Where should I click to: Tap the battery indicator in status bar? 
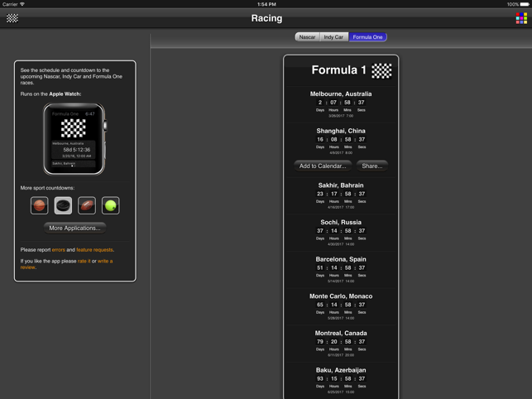(524, 4)
